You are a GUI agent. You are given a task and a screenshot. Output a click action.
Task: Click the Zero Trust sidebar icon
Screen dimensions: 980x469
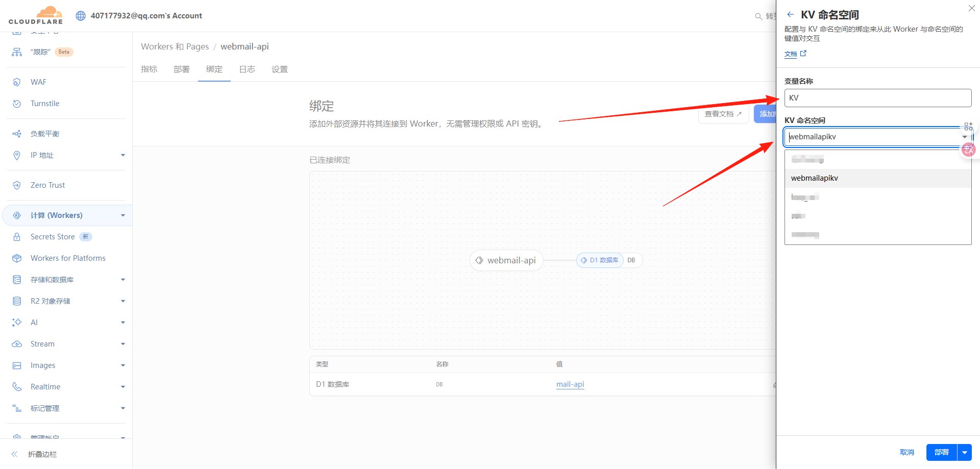[x=16, y=185]
